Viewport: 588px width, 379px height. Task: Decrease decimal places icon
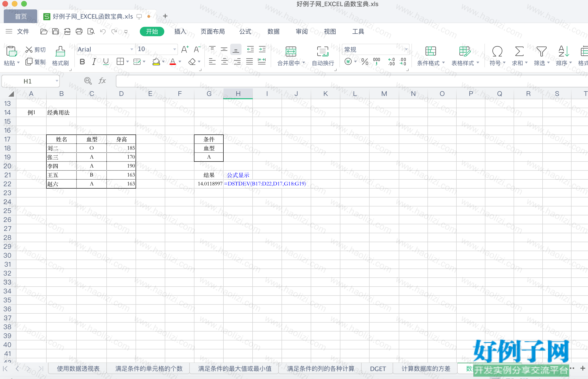pos(403,62)
